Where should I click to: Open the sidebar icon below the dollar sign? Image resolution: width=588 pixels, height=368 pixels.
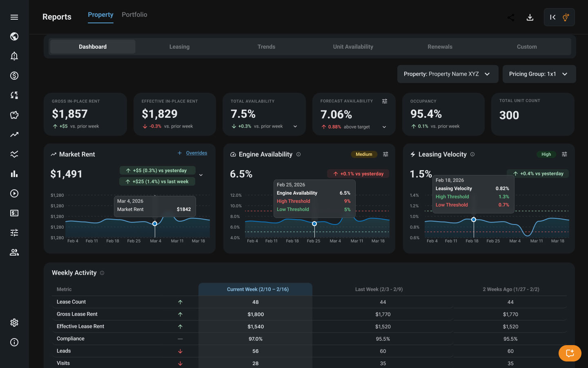[14, 95]
